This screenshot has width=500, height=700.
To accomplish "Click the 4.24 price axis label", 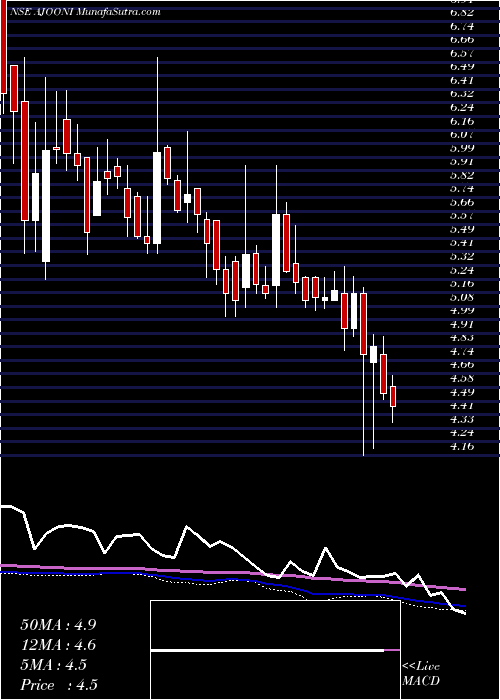I will (x=462, y=432).
